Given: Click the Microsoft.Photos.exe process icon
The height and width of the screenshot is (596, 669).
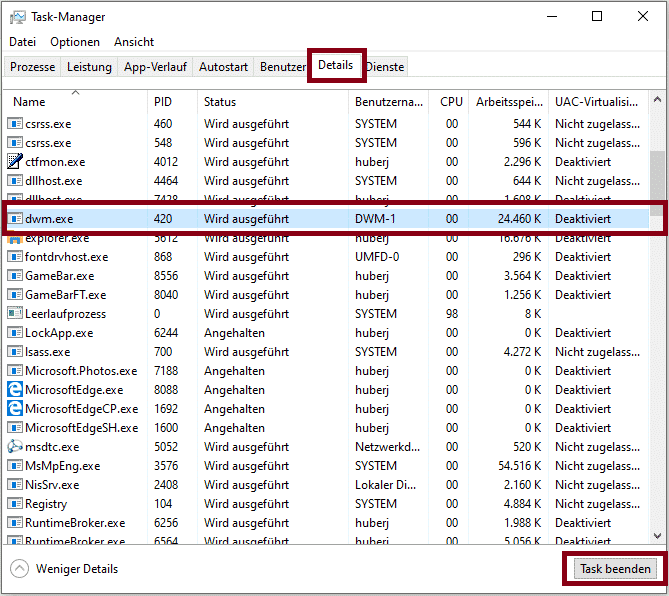Looking at the screenshot, I should 15,370.
